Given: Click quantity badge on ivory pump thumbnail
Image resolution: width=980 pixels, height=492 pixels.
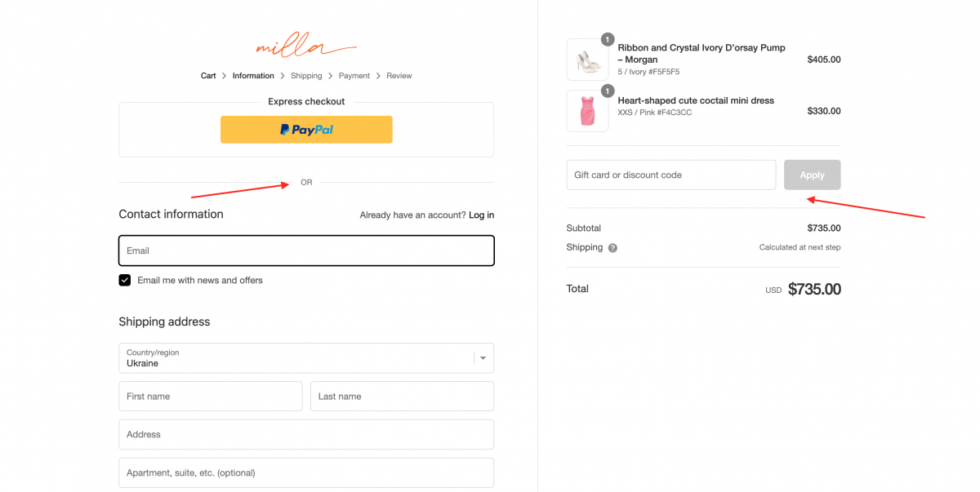Looking at the screenshot, I should (x=608, y=39).
